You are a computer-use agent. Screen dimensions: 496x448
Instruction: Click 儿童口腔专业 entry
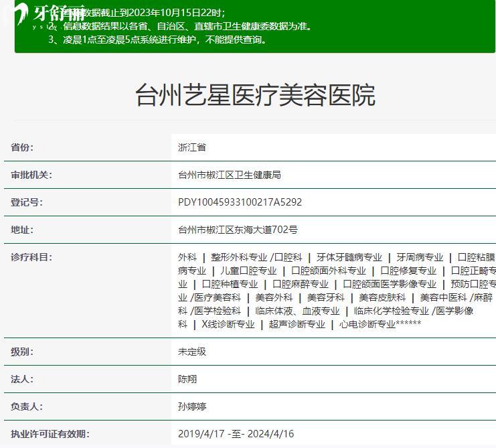(x=248, y=271)
